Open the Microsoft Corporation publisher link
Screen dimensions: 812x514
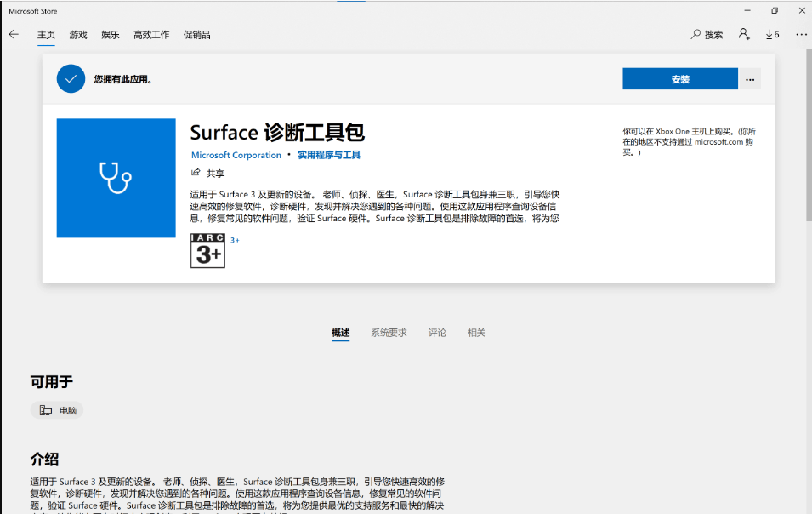[x=236, y=155]
